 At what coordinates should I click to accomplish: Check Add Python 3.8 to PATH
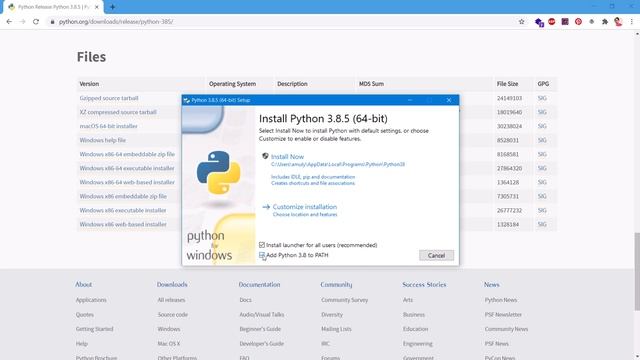(x=262, y=255)
